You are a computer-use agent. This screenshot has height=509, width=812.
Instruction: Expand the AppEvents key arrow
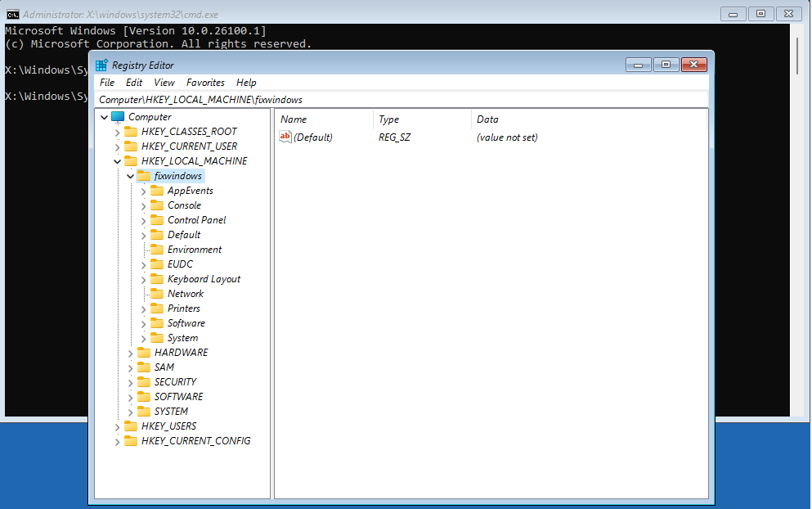coord(143,191)
